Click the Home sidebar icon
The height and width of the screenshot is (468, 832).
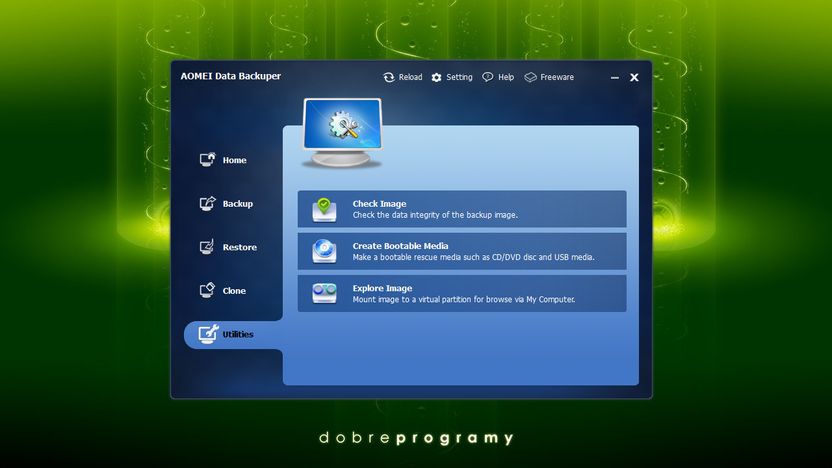point(207,159)
